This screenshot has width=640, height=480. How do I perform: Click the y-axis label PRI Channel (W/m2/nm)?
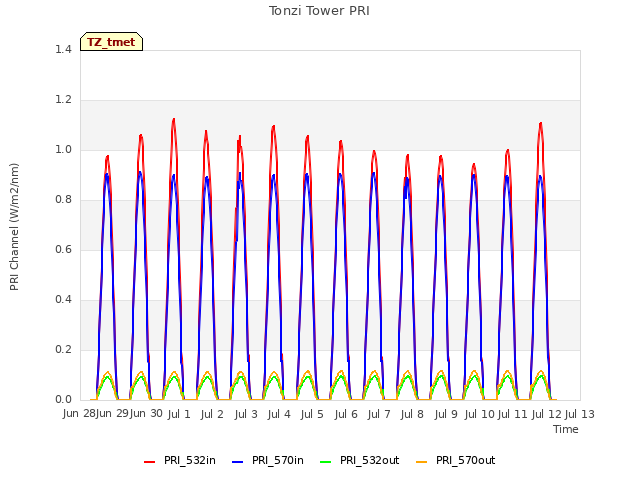pos(14,227)
